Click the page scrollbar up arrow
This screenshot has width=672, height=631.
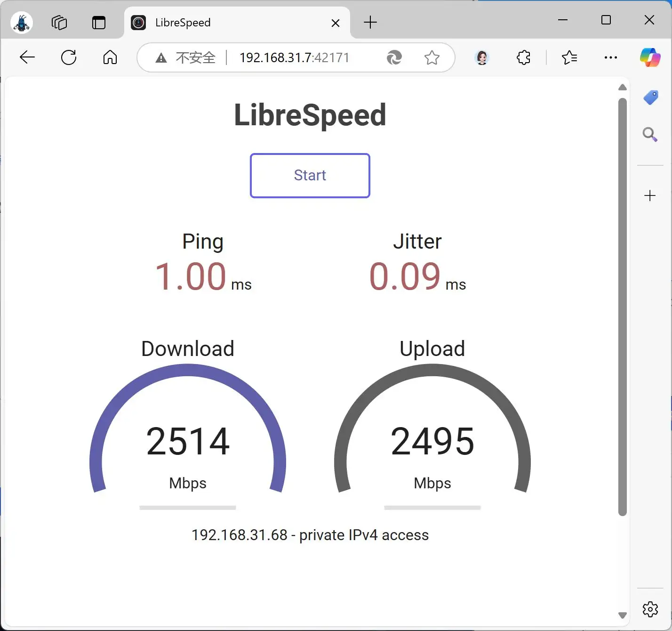tap(623, 87)
